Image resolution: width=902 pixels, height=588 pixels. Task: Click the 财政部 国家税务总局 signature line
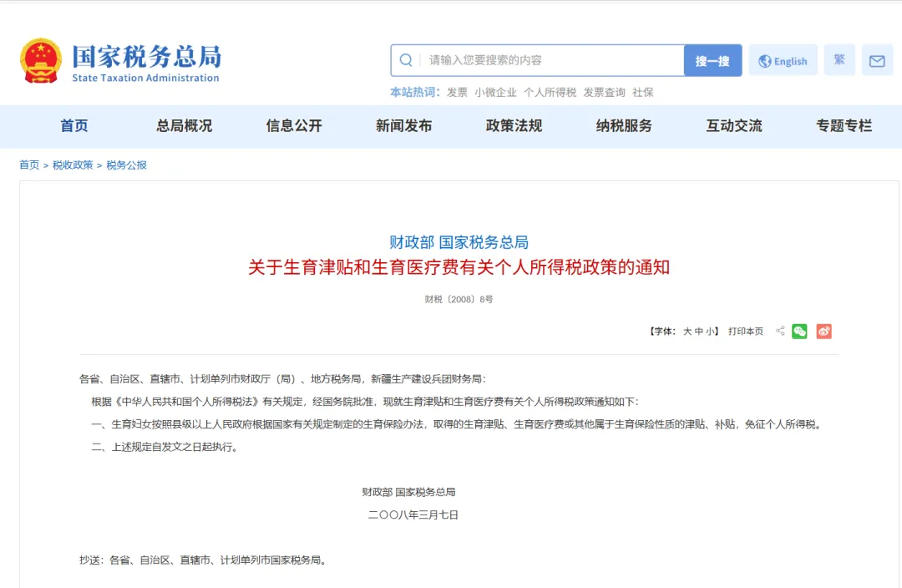tap(409, 492)
